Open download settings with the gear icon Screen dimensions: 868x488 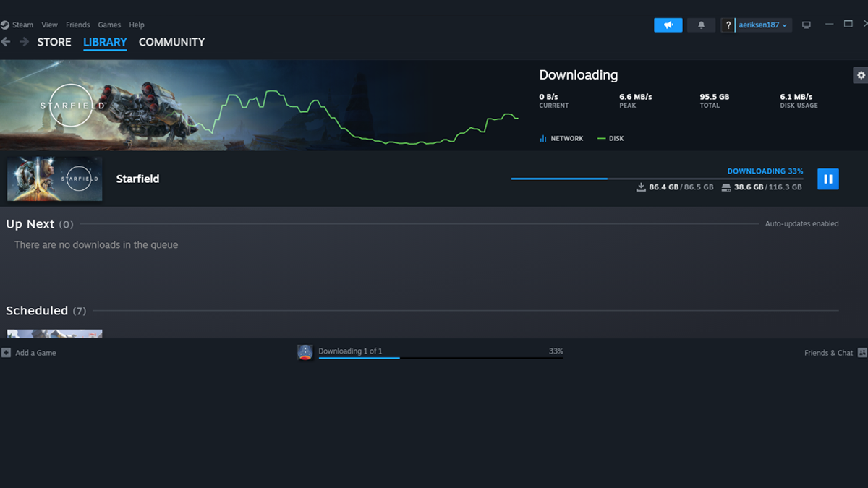click(860, 74)
